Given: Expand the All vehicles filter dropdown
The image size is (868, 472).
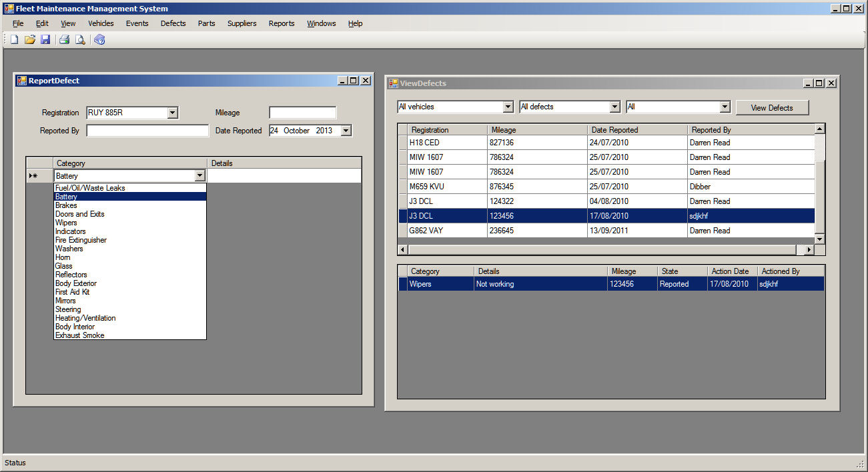Looking at the screenshot, I should [508, 107].
